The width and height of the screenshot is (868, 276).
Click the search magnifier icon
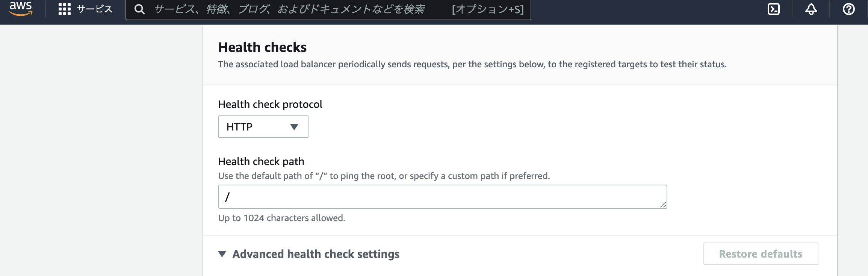click(x=139, y=9)
